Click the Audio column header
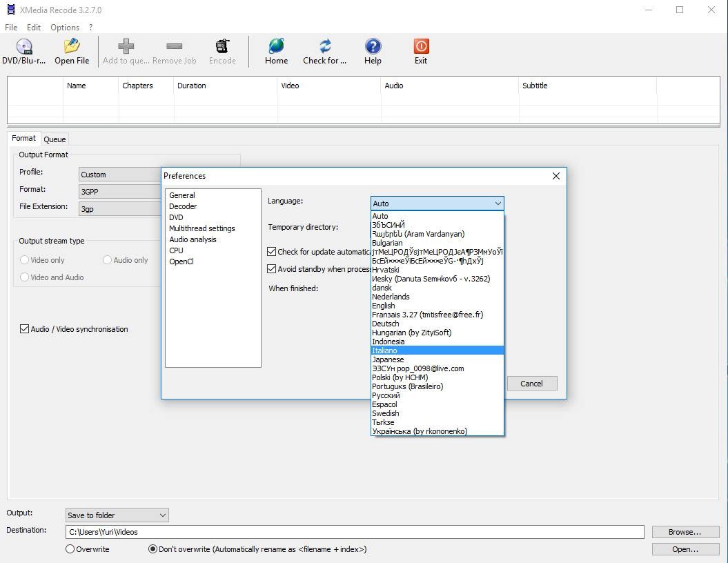728x563 pixels. pyautogui.click(x=449, y=86)
